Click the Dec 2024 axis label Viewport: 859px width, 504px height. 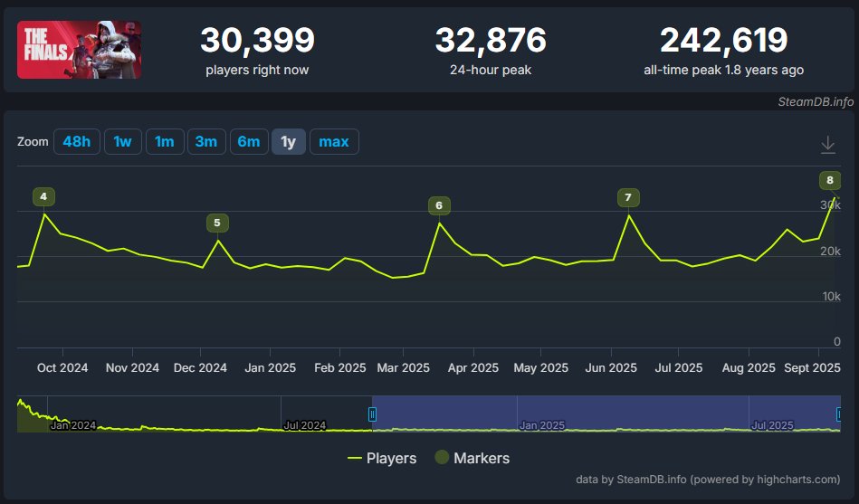click(201, 367)
